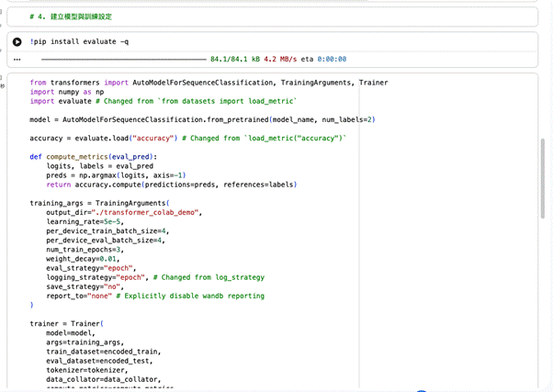Click the 'import evaluate' code line
The image size is (553, 392).
[64, 101]
